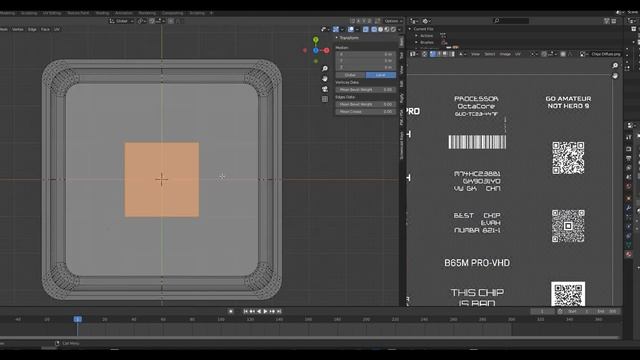Toggle viewport overlays button

(351, 29)
